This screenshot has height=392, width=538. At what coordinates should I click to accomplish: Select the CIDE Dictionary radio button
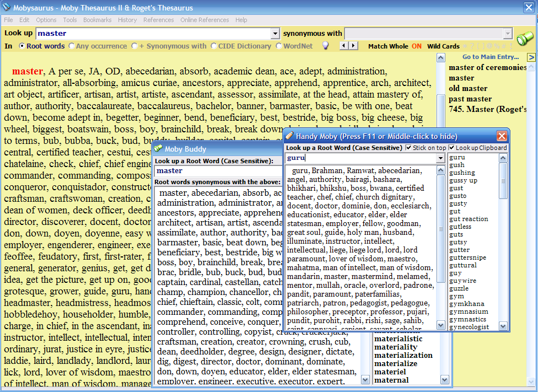214,46
